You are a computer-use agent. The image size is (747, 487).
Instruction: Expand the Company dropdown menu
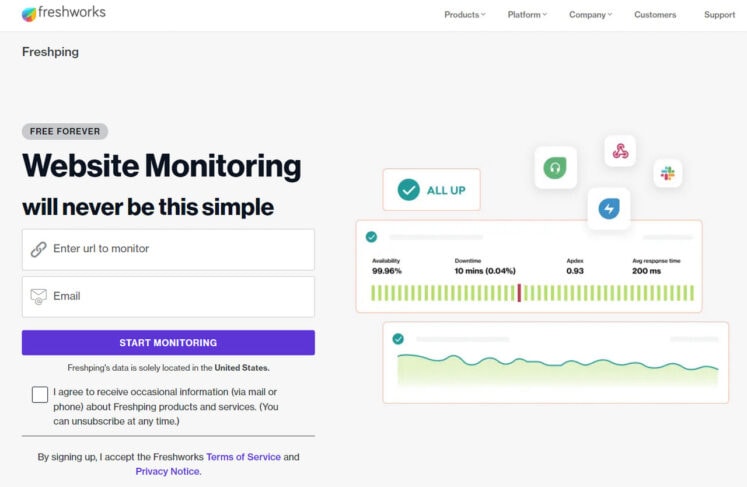point(590,15)
